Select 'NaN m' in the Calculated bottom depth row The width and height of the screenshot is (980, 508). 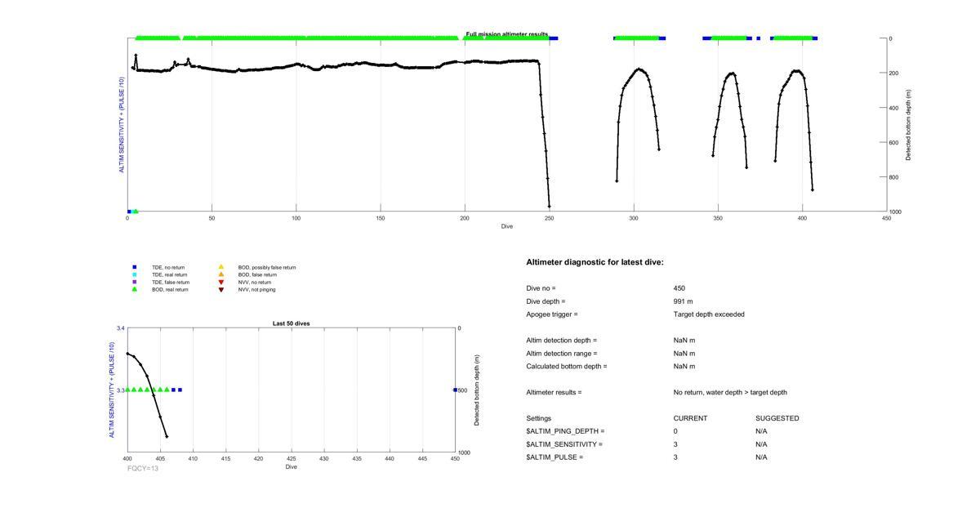pyautogui.click(x=684, y=366)
